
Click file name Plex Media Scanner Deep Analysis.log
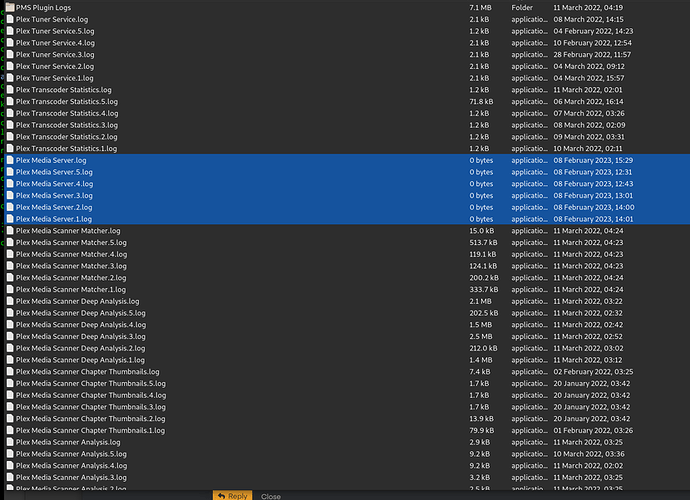[77, 301]
